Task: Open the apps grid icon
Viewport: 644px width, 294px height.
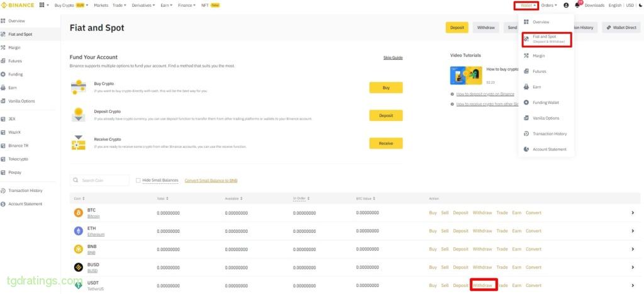Action: (42, 5)
